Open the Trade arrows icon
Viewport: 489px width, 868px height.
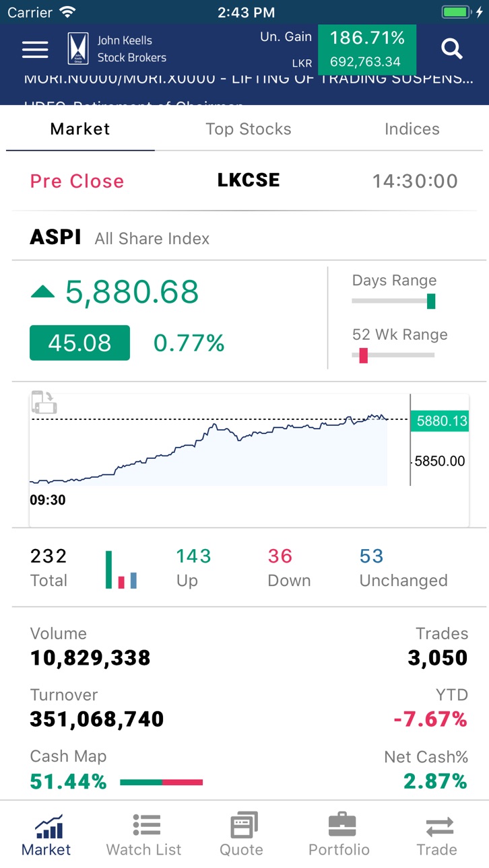point(439,826)
